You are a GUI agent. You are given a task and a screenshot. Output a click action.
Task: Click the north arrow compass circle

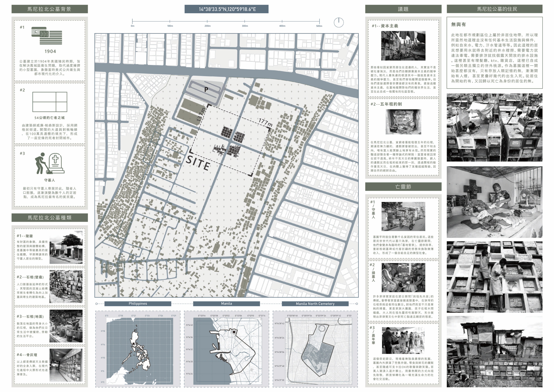click(x=338, y=22)
